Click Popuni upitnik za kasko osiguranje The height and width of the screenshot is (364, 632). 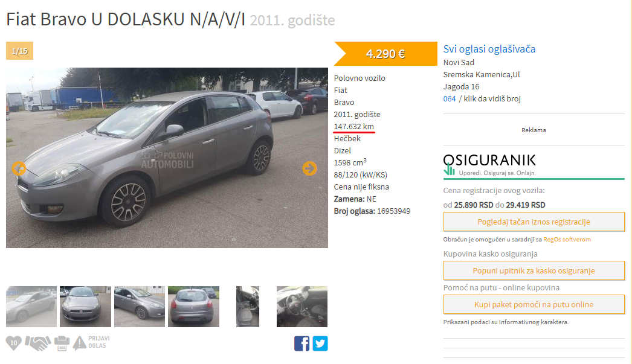click(534, 270)
